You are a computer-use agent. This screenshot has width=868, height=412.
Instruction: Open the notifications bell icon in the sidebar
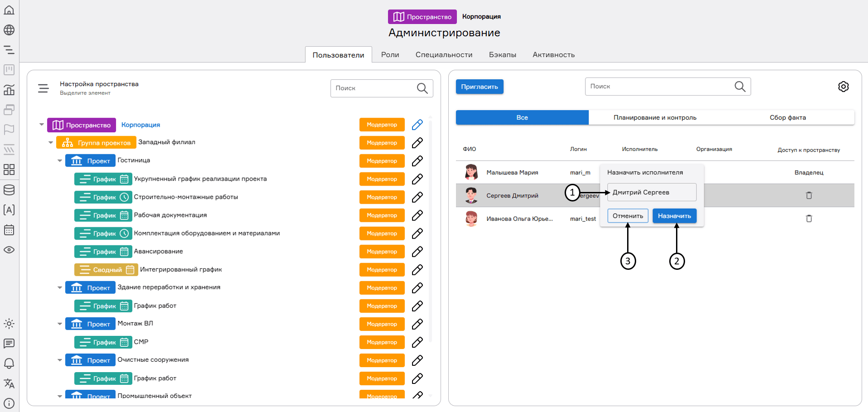[x=9, y=364]
